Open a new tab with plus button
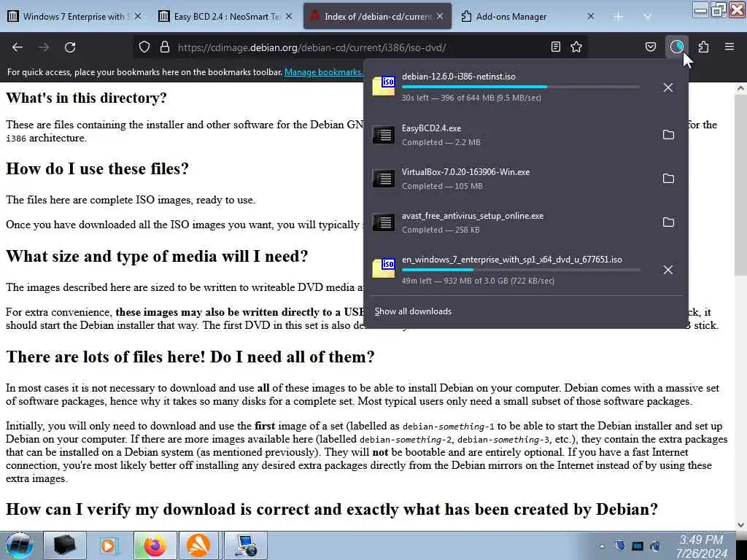 click(x=619, y=17)
